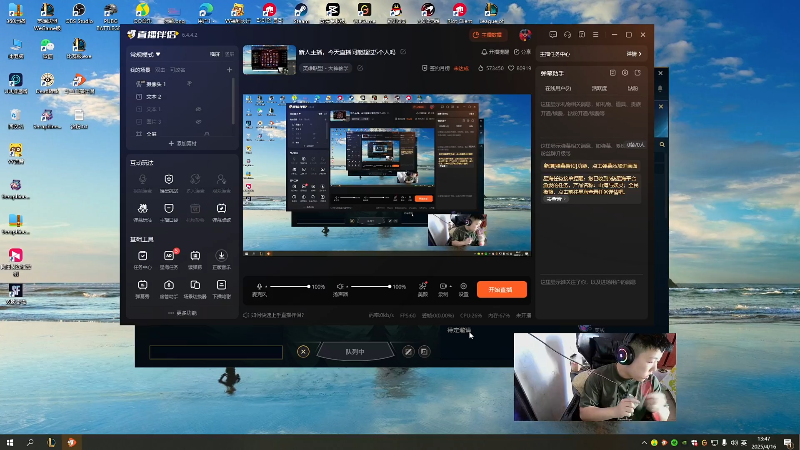Open the speaker device dropdown arrow
This screenshot has width=800, height=450.
tap(346, 287)
